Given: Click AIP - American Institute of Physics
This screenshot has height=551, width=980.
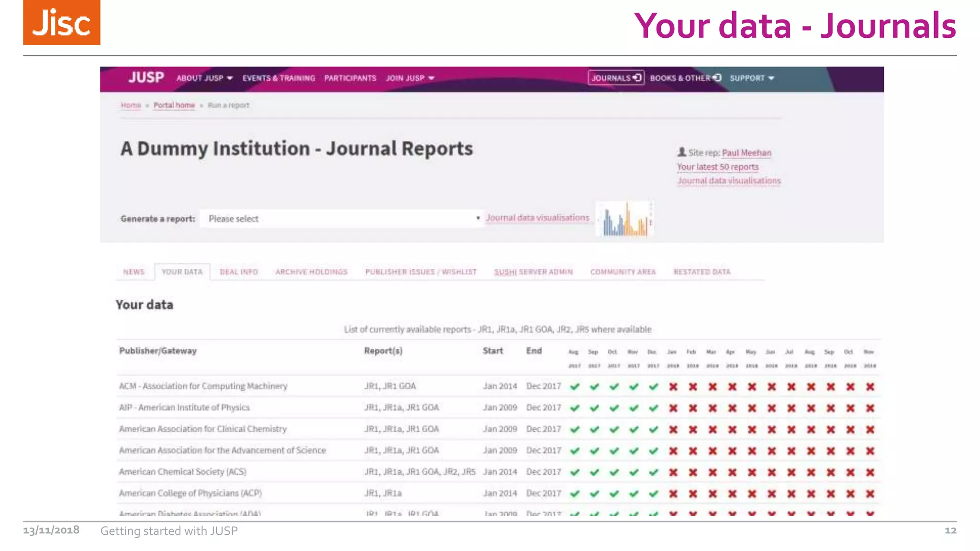Looking at the screenshot, I should [x=184, y=408].
